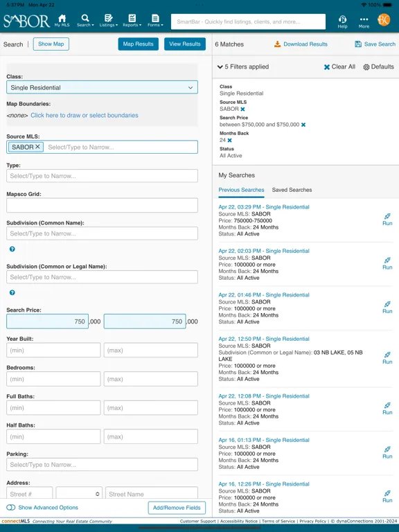Click the SmartBar search field

pos(248,21)
